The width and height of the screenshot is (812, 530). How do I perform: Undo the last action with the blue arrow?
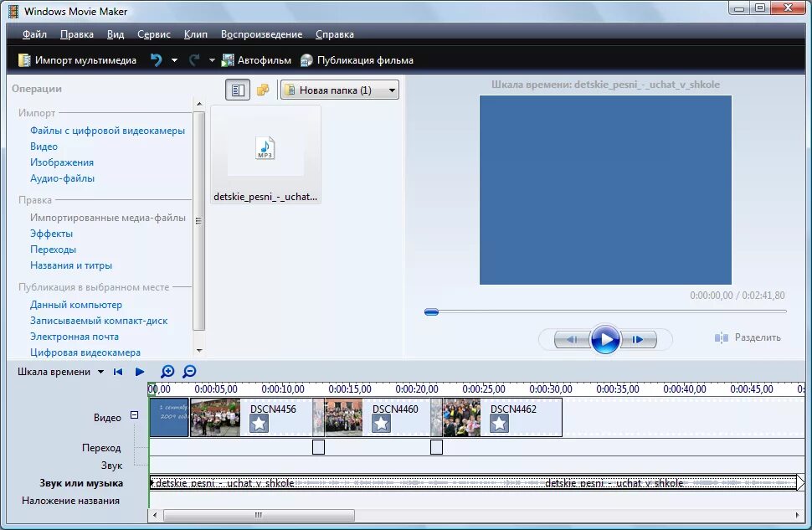pyautogui.click(x=156, y=60)
